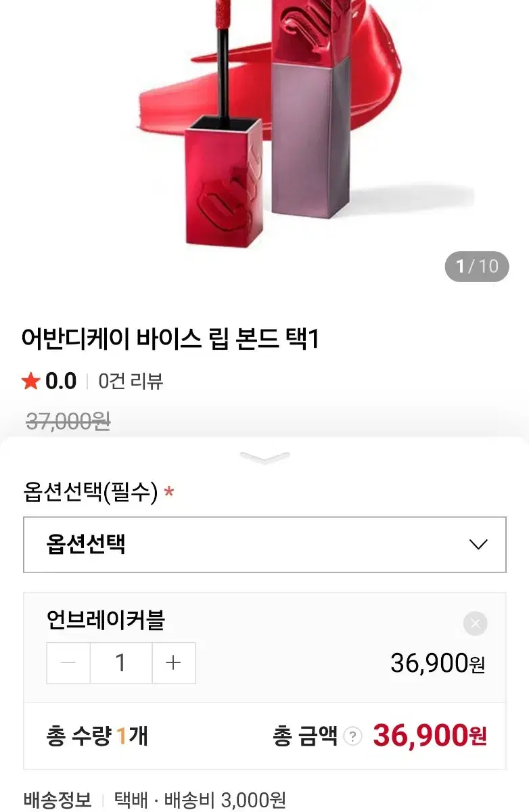Viewport: 529px width, 812px height.
Task: Tap the 36,900원 total amount in red
Action: pos(430,736)
